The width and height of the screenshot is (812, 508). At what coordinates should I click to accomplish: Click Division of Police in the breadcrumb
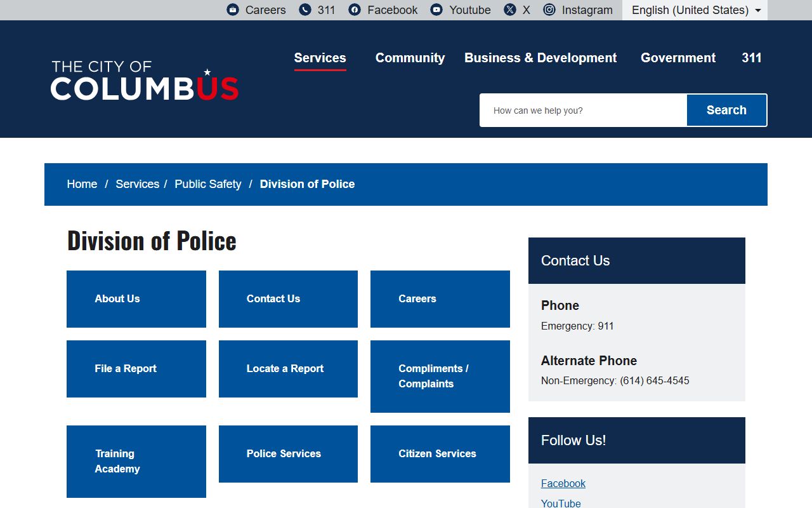pos(307,184)
